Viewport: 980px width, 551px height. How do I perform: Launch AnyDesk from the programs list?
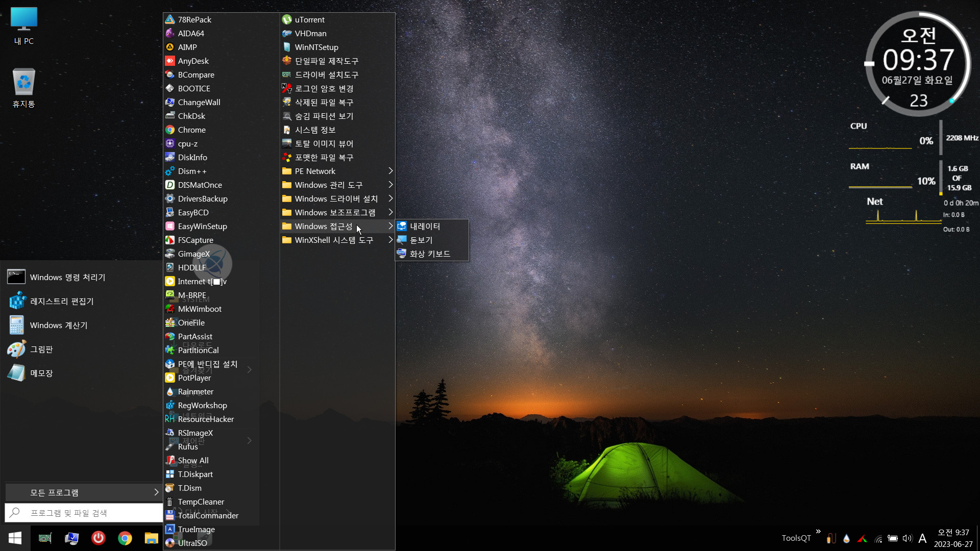(x=221, y=61)
